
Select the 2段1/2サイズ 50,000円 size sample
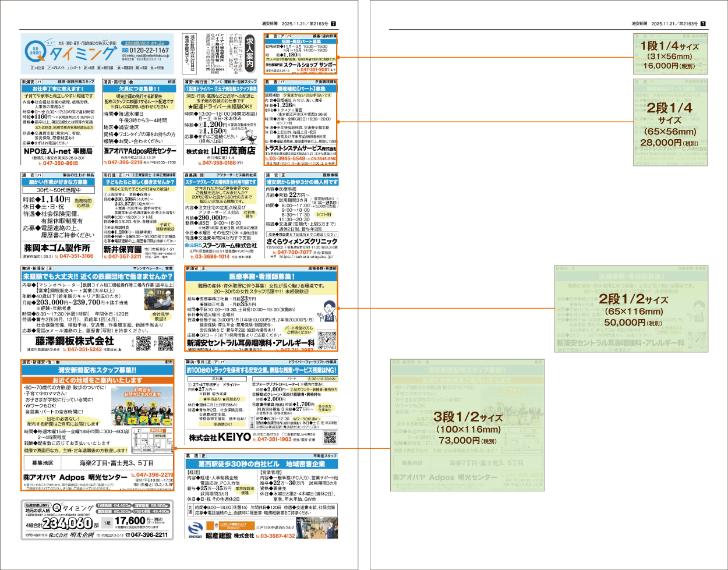point(631,309)
